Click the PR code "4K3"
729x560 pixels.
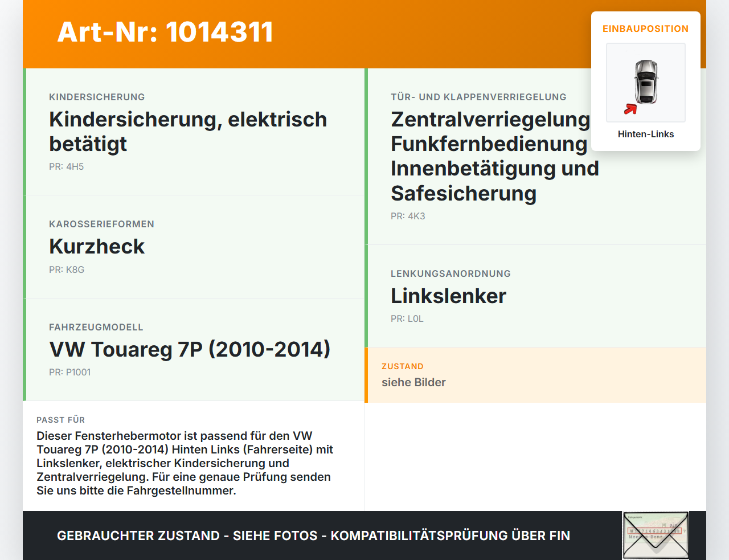pos(407,216)
